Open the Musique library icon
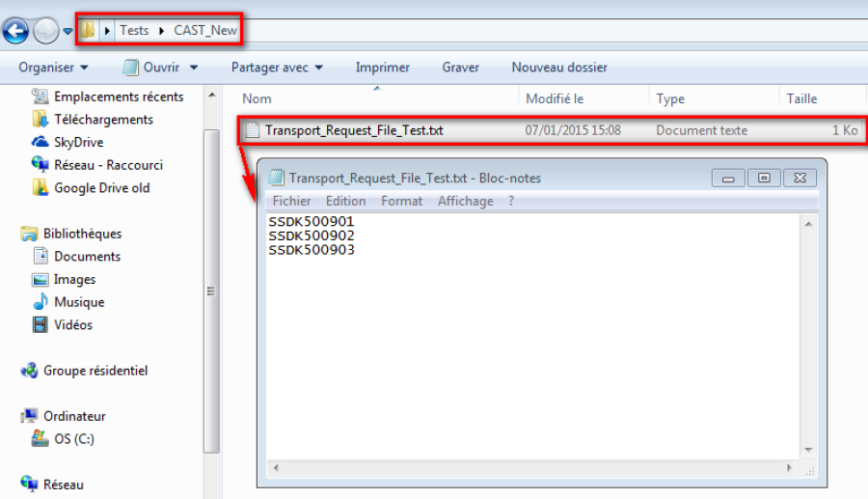The width and height of the screenshot is (868, 499). pyautogui.click(x=40, y=302)
